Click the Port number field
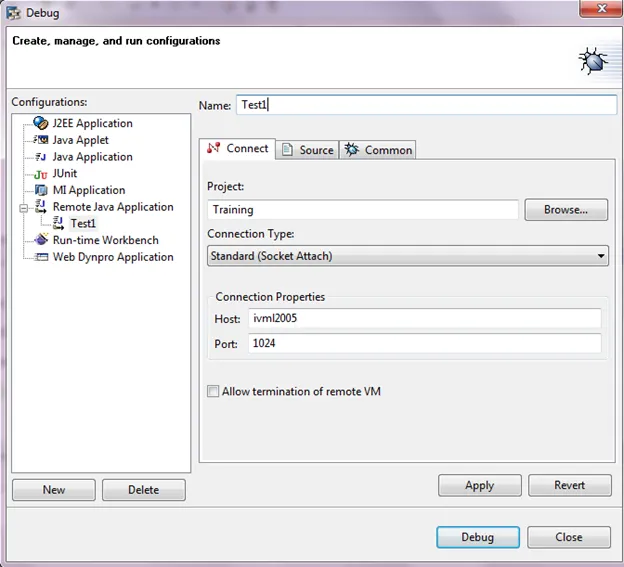The image size is (624, 567). tap(423, 344)
